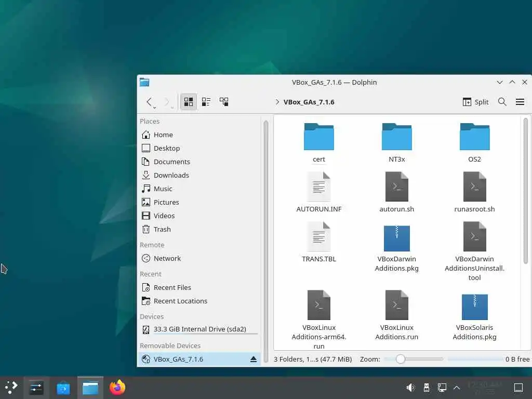
Task: Switch to Icons view mode
Action: click(x=188, y=102)
